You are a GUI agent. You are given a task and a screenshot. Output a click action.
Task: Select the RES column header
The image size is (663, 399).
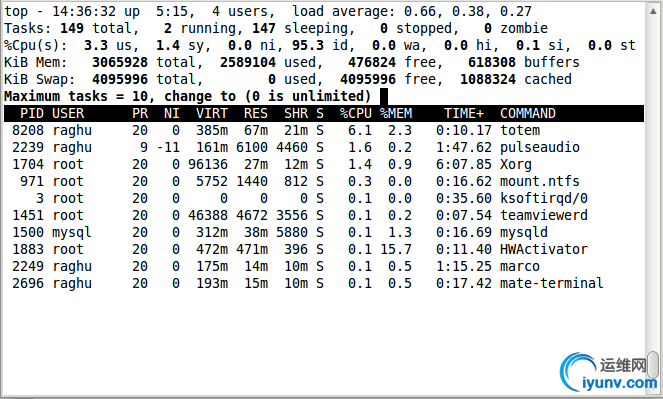[256, 113]
